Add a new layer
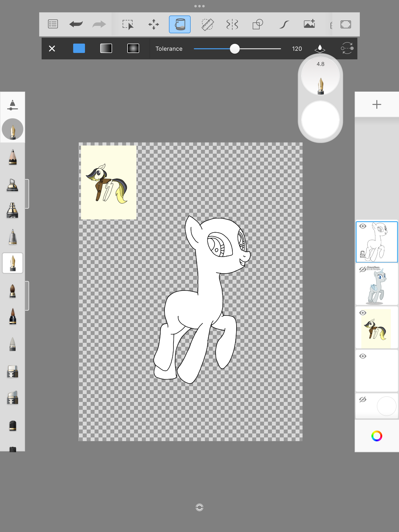Screen dimensions: 399x532 pos(377,104)
